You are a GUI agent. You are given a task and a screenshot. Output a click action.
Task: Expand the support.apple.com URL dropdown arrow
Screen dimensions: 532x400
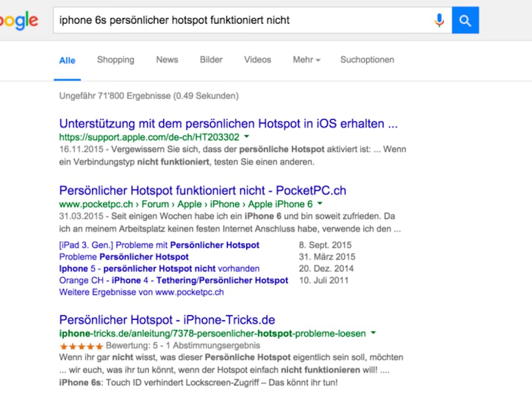(x=247, y=136)
